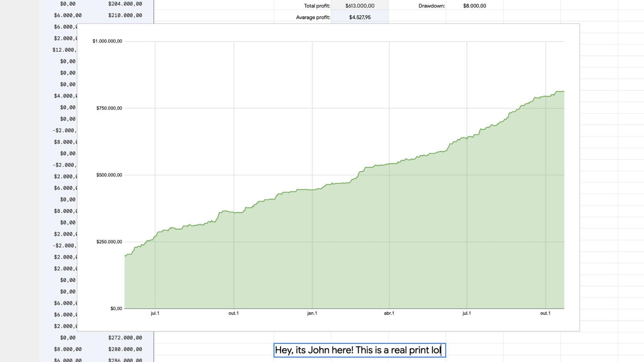Click the Total profit value $613.000,00
The width and height of the screenshot is (644, 362).
tap(359, 6)
